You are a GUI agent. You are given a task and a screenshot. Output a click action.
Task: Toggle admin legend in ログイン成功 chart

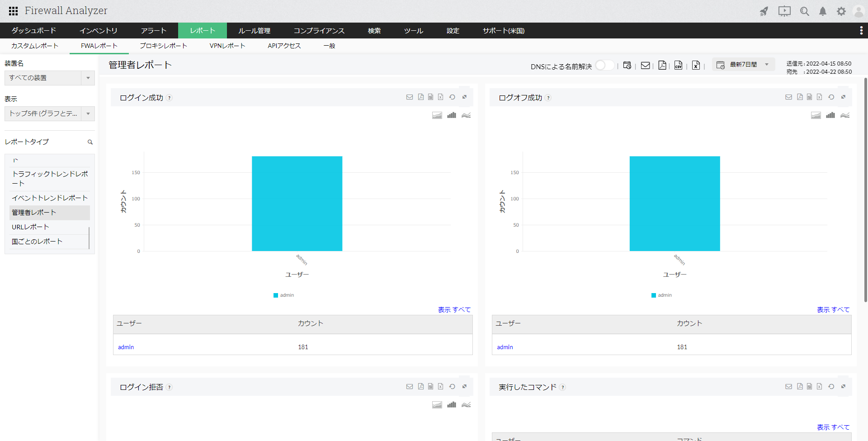coord(284,295)
